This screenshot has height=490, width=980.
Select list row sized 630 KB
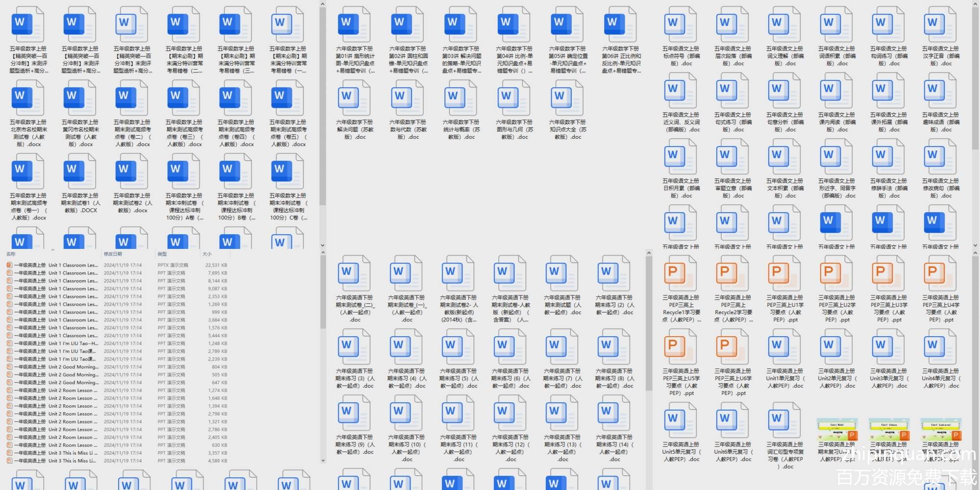pos(118,445)
